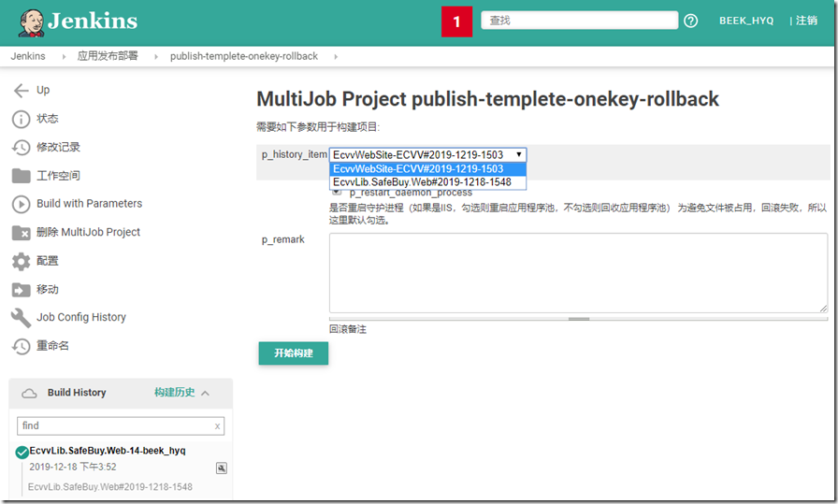Image resolution: width=838 pixels, height=504 pixels.
Task: Click the 删除 MultiJob Project folder icon
Action: coord(21,233)
